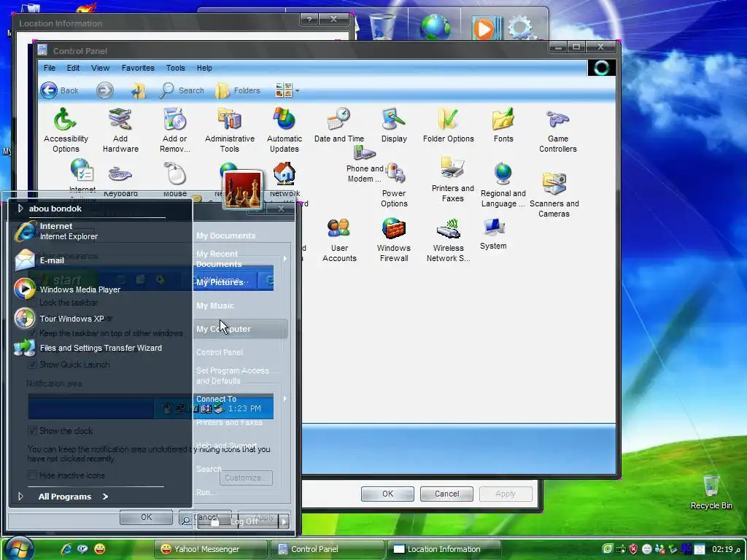Click the Customize button in taskbar properties
Viewport: 747px width, 560px height.
246,477
